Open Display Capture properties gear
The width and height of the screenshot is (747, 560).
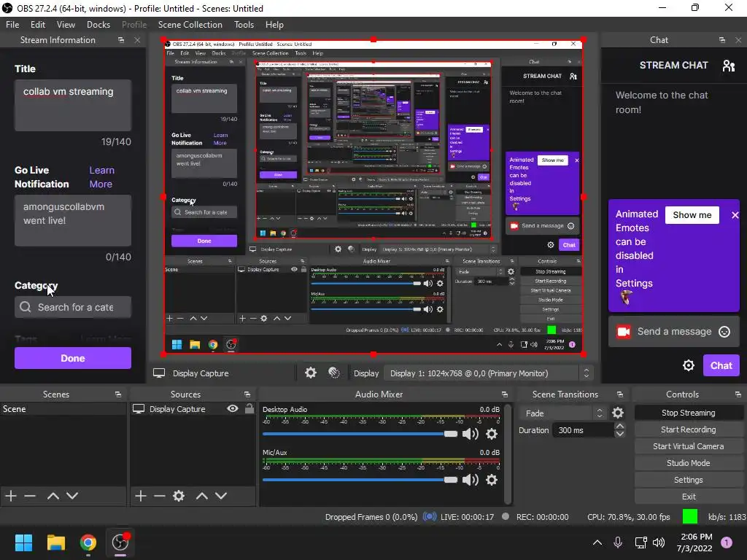pyautogui.click(x=311, y=373)
